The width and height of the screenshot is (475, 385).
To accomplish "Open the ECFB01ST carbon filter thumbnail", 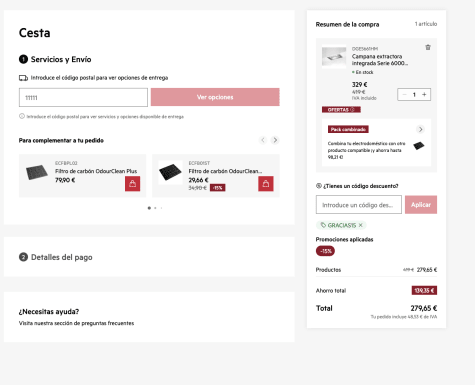I will [170, 172].
